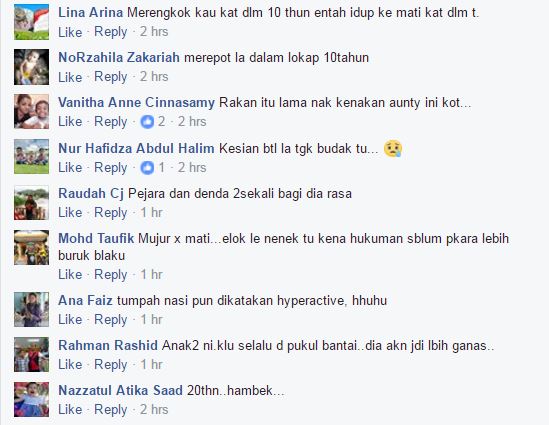This screenshot has width=549, height=425.
Task: Click 2 hrs timestamp on Lina's comment
Action: tap(154, 32)
